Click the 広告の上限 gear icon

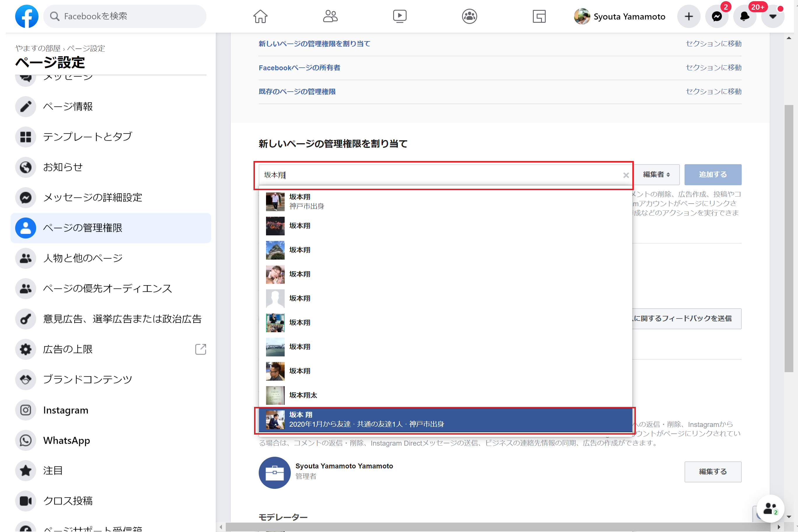click(25, 349)
